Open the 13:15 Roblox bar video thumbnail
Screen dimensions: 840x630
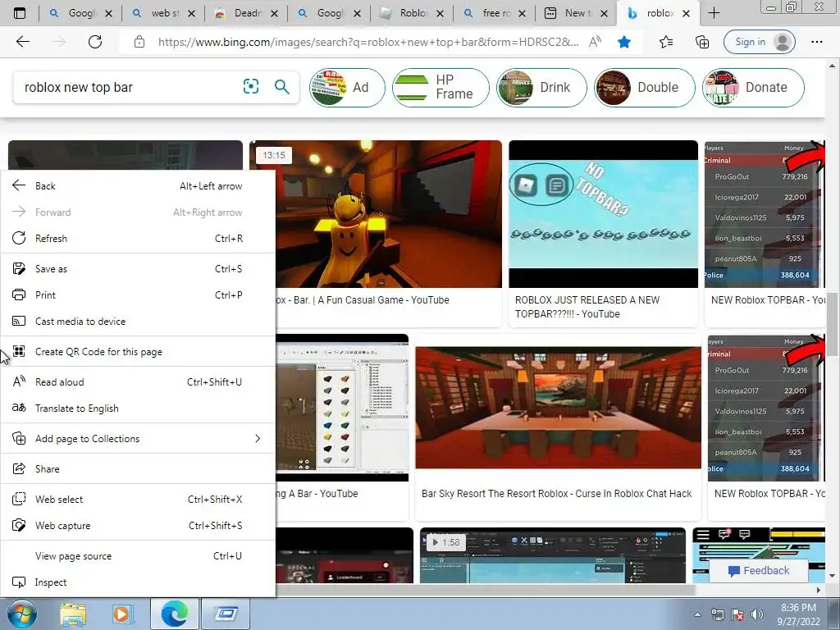(376, 214)
